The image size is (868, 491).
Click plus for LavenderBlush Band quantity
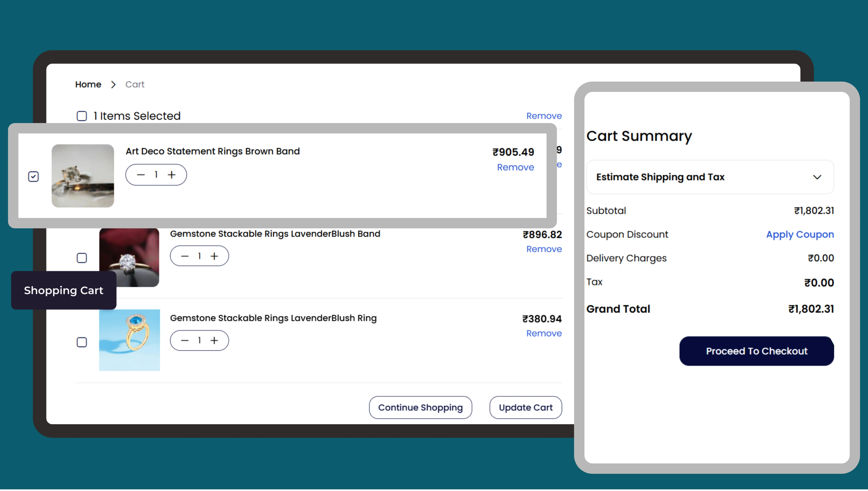click(214, 256)
